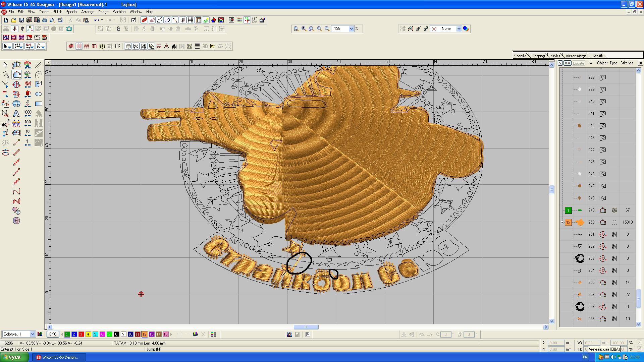Image resolution: width=644 pixels, height=362 pixels.
Task: Click the Ellipse shape tool
Action: coord(39,94)
